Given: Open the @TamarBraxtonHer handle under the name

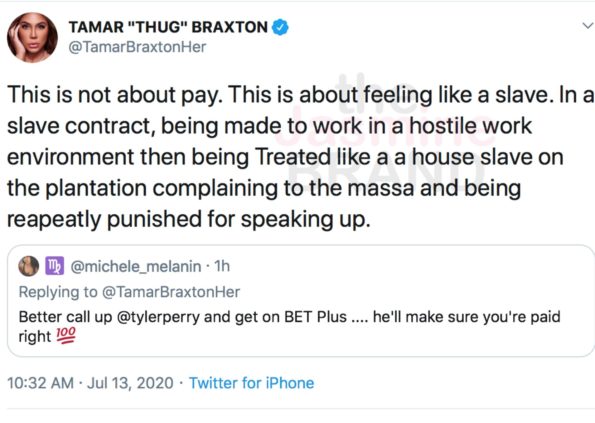Looking at the screenshot, I should [x=137, y=47].
